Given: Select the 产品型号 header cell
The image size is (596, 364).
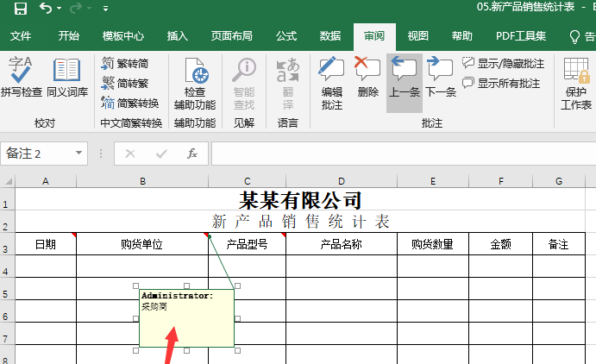Looking at the screenshot, I should [247, 244].
